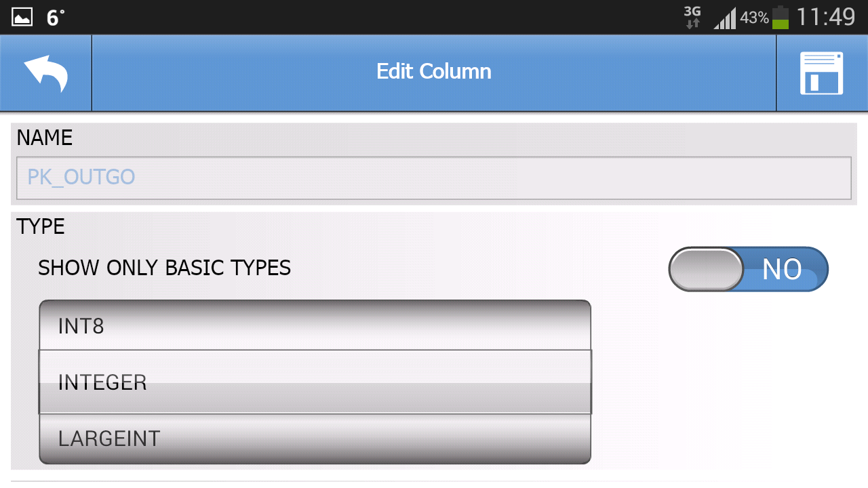Open the notification shade gallery icon
This screenshot has height=488, width=868.
22,16
